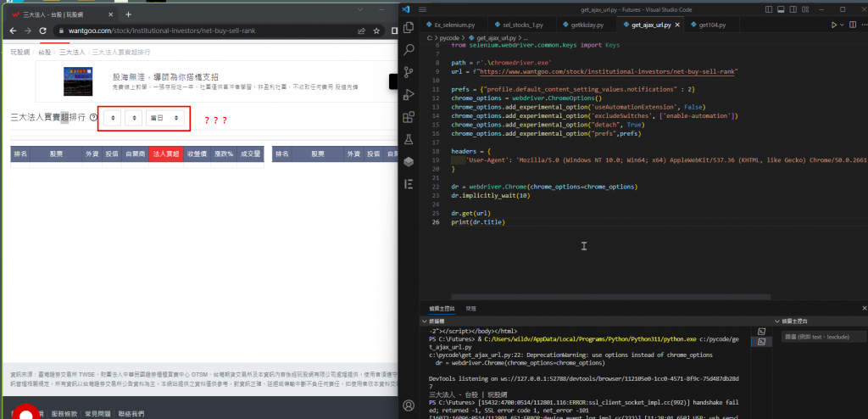Sort by 法人買超 column header
Screen dimensions: 868x419
pyautogui.click(x=166, y=154)
